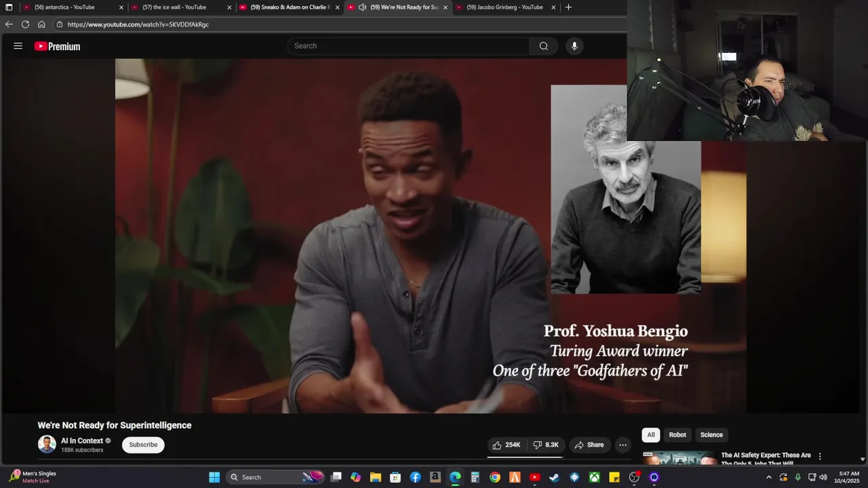Open Task View on the taskbar
Image resolution: width=868 pixels, height=488 pixels.
[336, 477]
